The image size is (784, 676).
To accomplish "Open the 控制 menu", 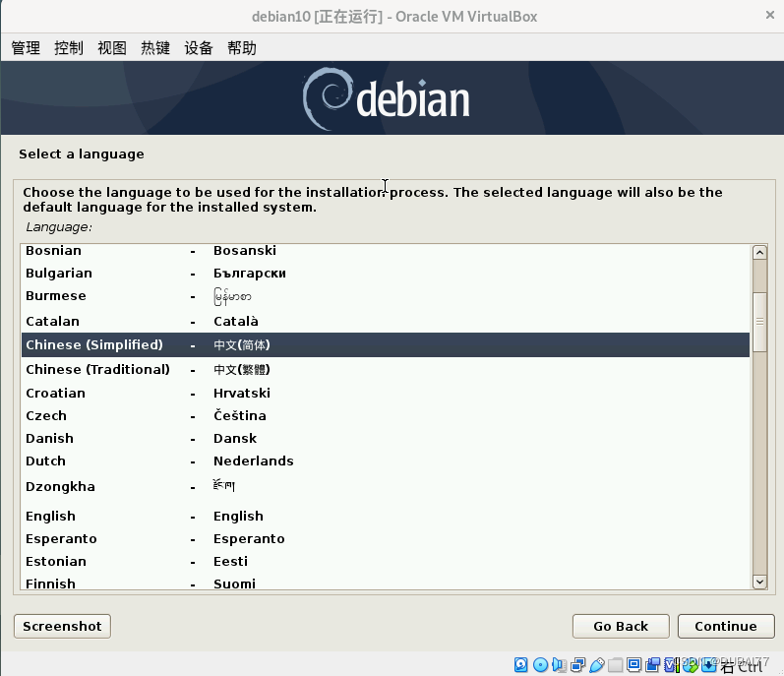I will coord(69,48).
